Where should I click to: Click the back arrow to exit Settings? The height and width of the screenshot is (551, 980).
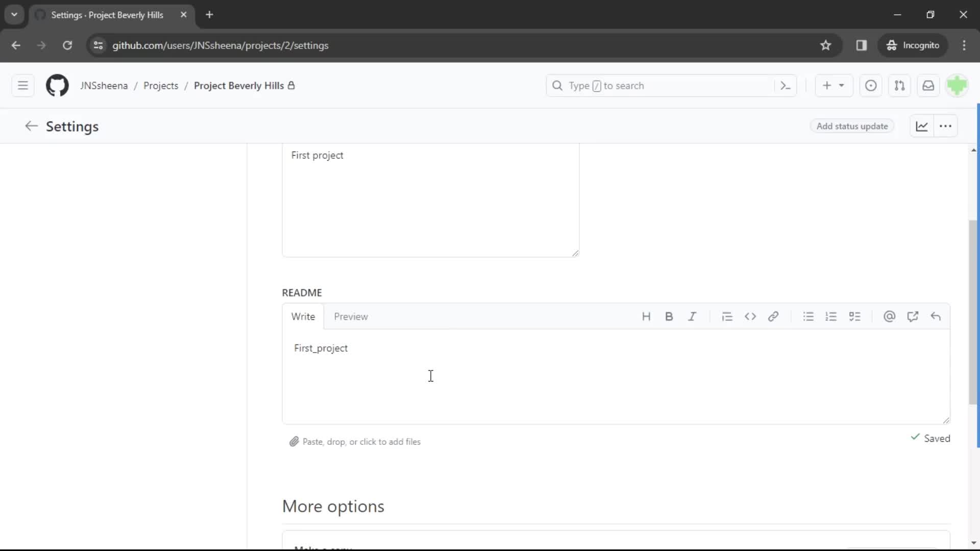pyautogui.click(x=31, y=126)
